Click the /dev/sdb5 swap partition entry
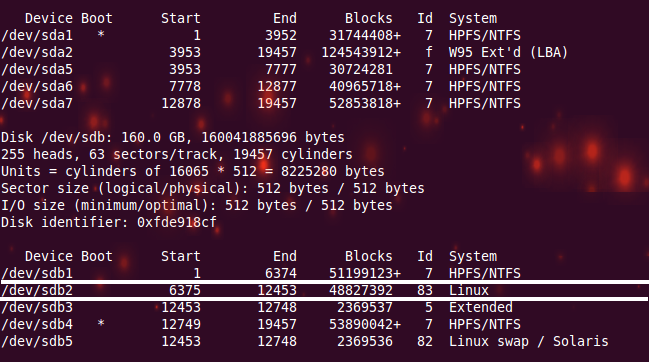This screenshot has height=362, width=649. (37, 341)
